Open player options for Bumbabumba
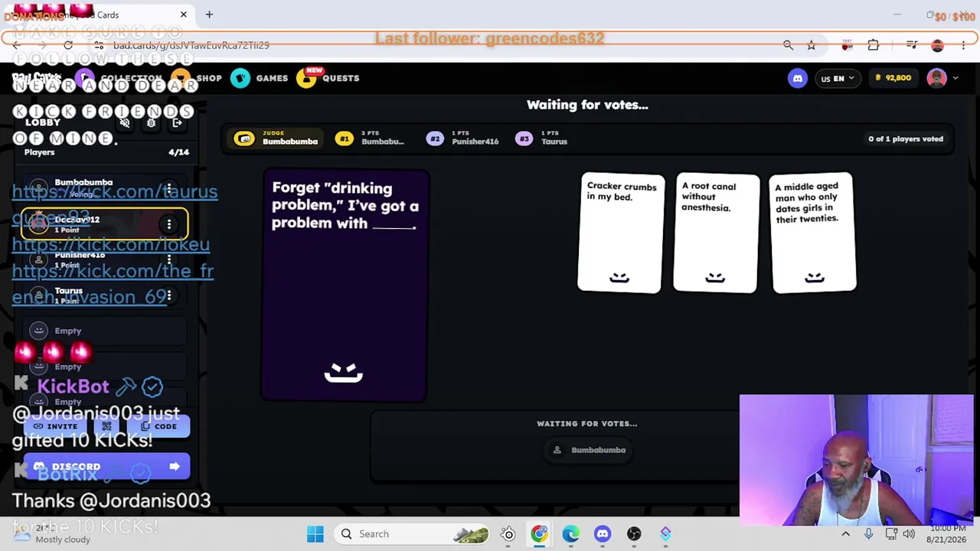This screenshot has width=980, height=551. (168, 188)
